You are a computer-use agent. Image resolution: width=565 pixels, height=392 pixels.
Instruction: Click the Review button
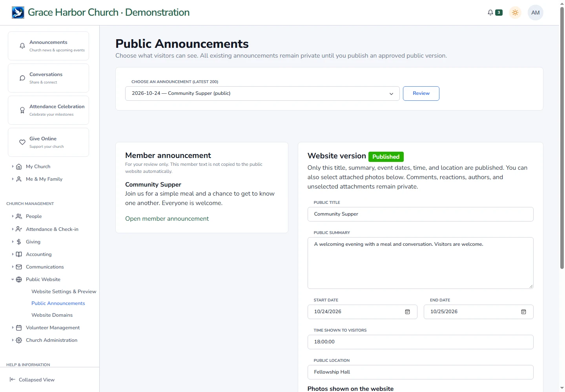pos(421,94)
